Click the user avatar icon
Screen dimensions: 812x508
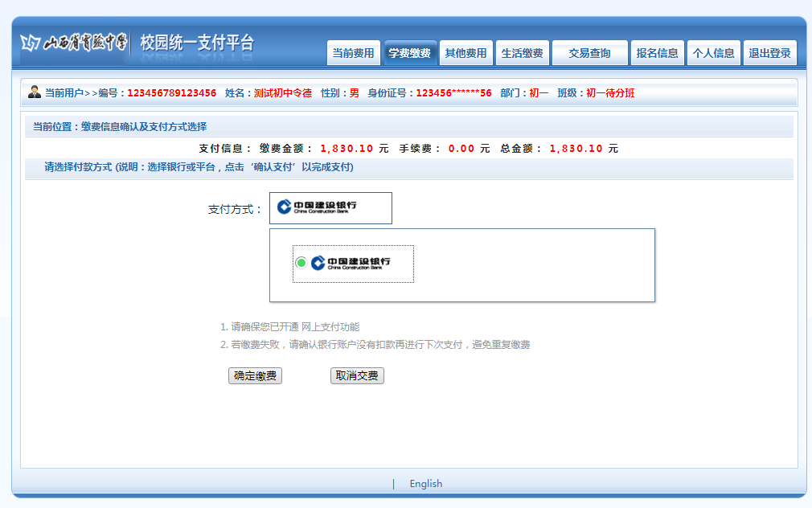(x=34, y=92)
